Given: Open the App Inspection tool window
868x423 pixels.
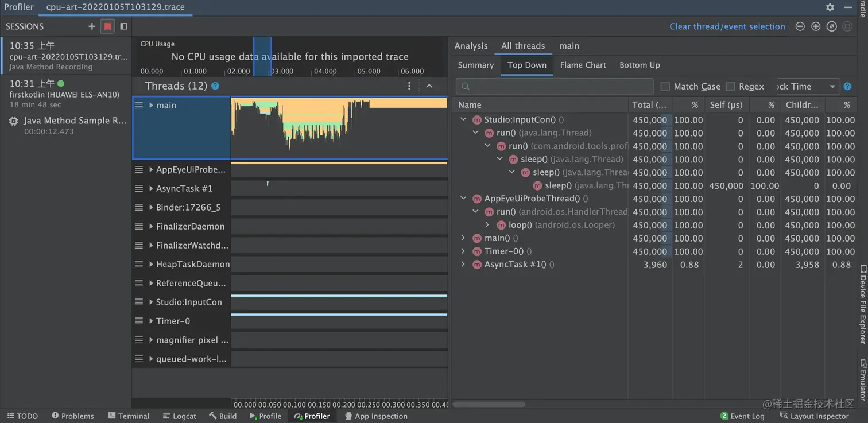Looking at the screenshot, I should pos(376,416).
